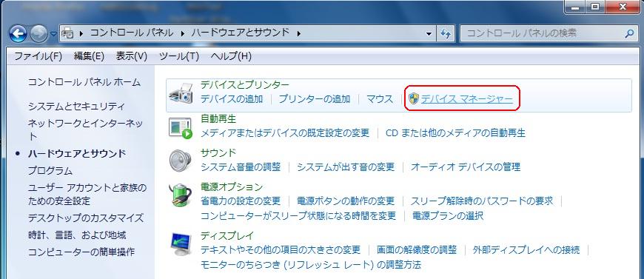Click the Sound speaker icon
644x279 pixels.
point(181,161)
